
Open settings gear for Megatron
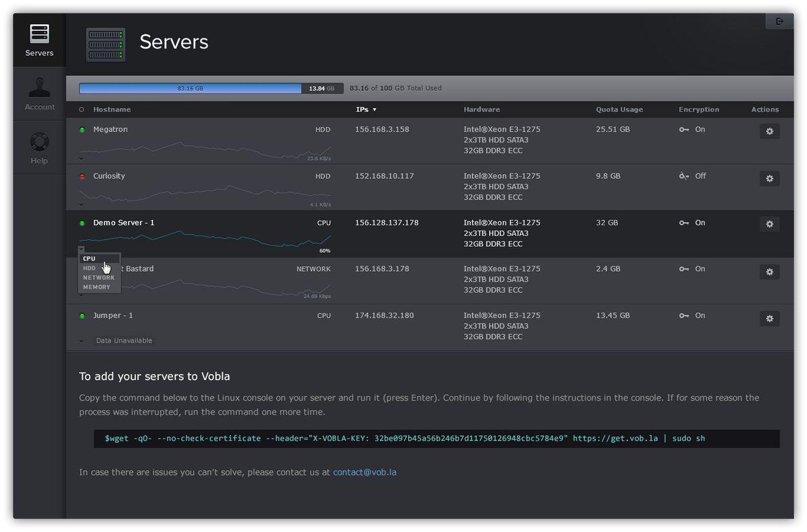(769, 131)
